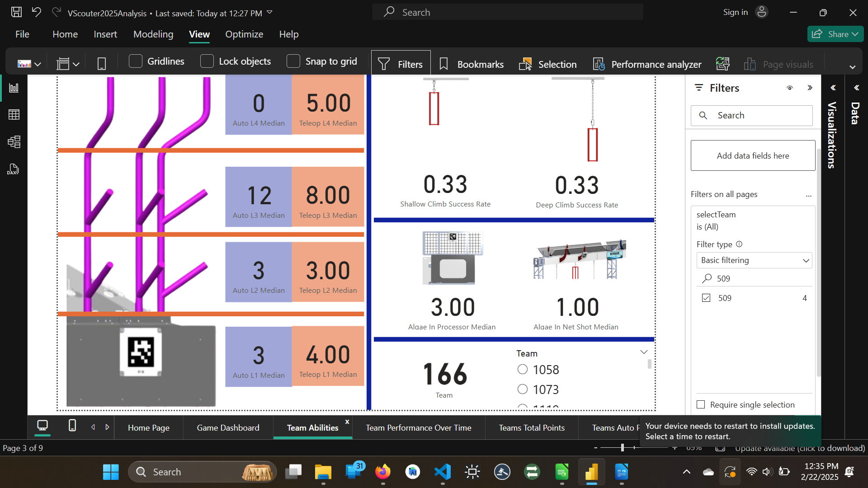Select team 1058 radio button
Screen dimensions: 868x488
click(x=523, y=370)
